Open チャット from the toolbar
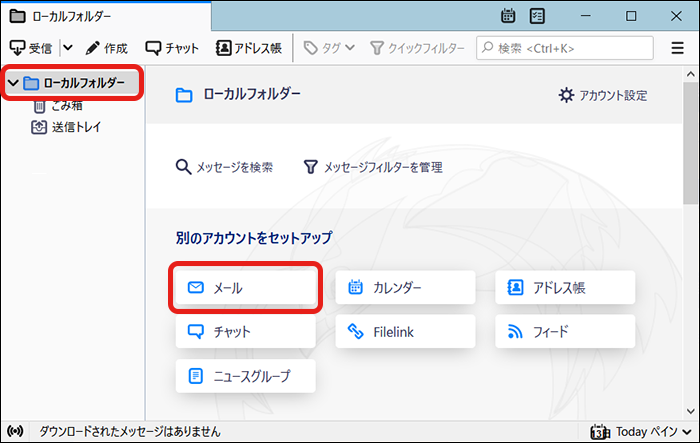The height and width of the screenshot is (443, 700). point(172,48)
